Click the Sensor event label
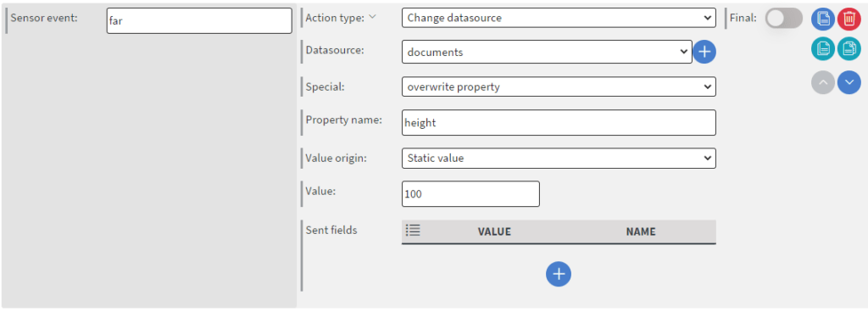Image resolution: width=868 pixels, height=312 pixels. [x=44, y=18]
